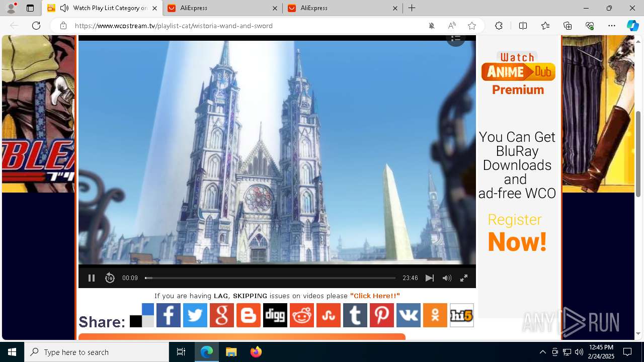The height and width of the screenshot is (362, 644).
Task: Refresh the current page
Action: tap(36, 26)
